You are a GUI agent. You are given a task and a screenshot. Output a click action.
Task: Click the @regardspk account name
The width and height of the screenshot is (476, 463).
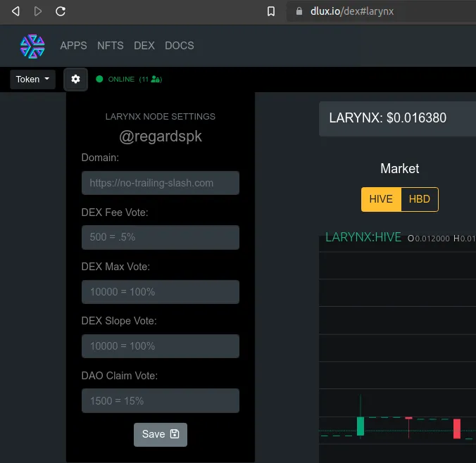[x=161, y=137]
